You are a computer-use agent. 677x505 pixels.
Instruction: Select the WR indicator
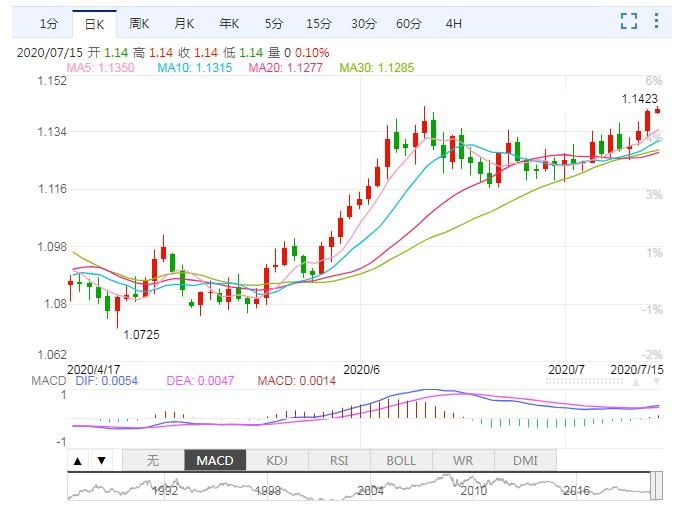click(463, 461)
